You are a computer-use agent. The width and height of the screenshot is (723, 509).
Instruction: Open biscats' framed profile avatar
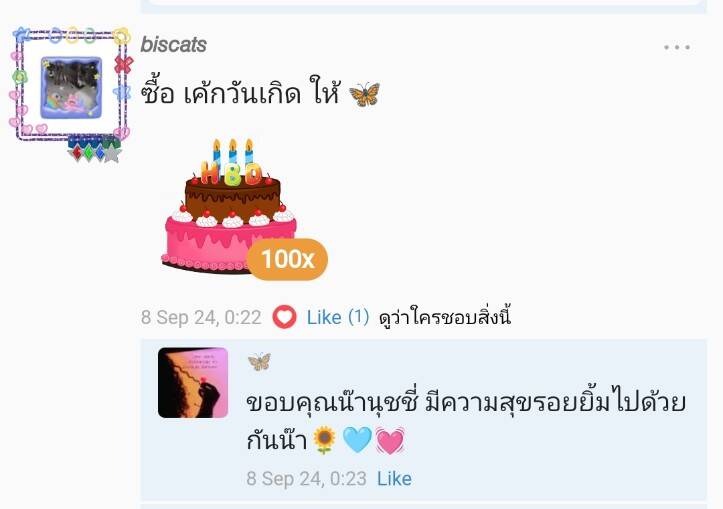(71, 88)
